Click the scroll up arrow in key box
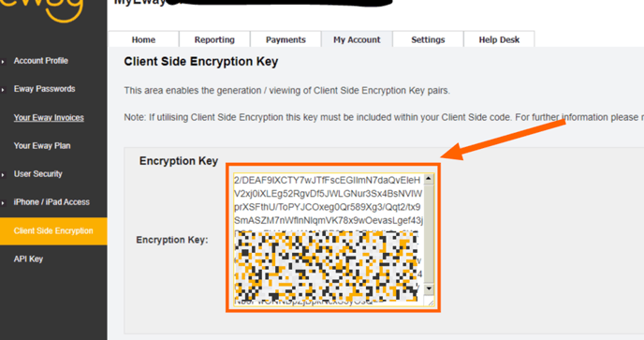Screen dimensions: 644x340 429,179
